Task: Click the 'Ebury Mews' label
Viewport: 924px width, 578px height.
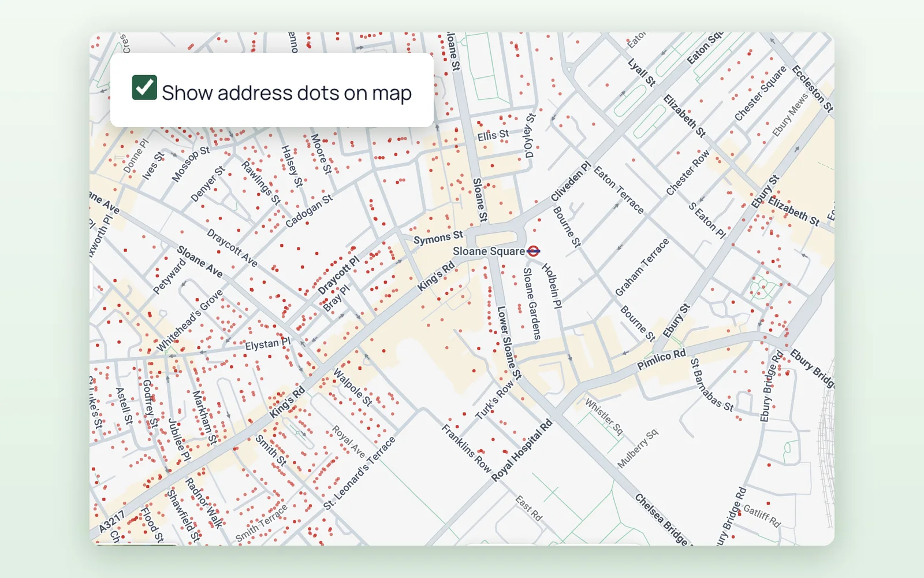Action: click(x=791, y=115)
